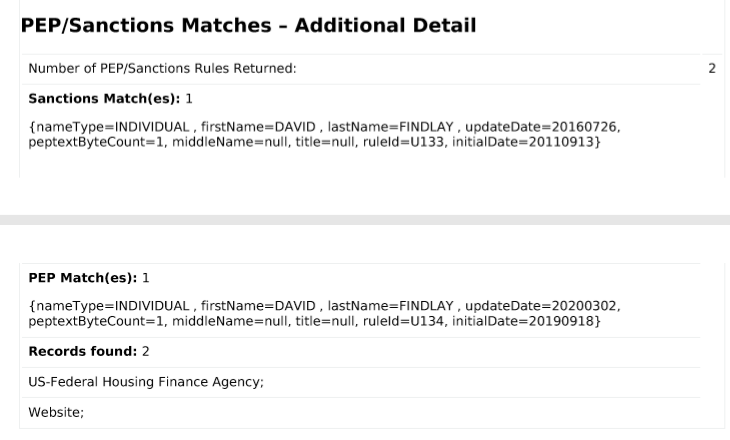Click the sanctions record with ruleId=U133

pos(324,134)
